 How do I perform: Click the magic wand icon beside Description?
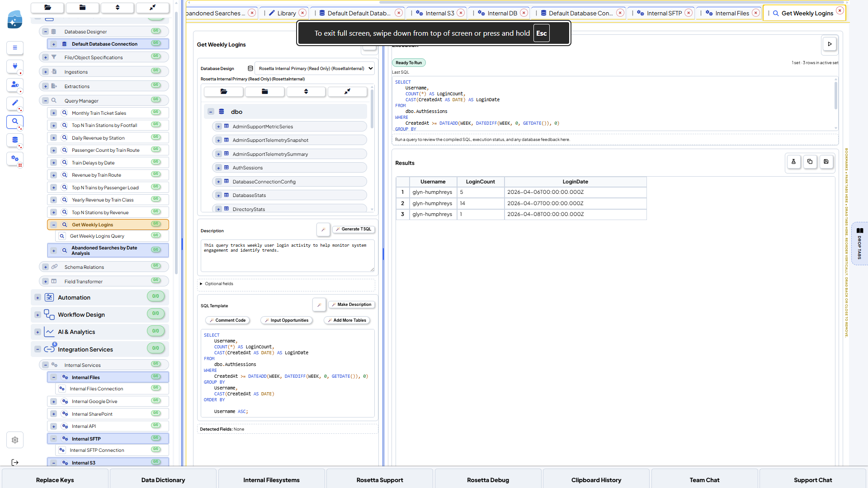[323, 230]
